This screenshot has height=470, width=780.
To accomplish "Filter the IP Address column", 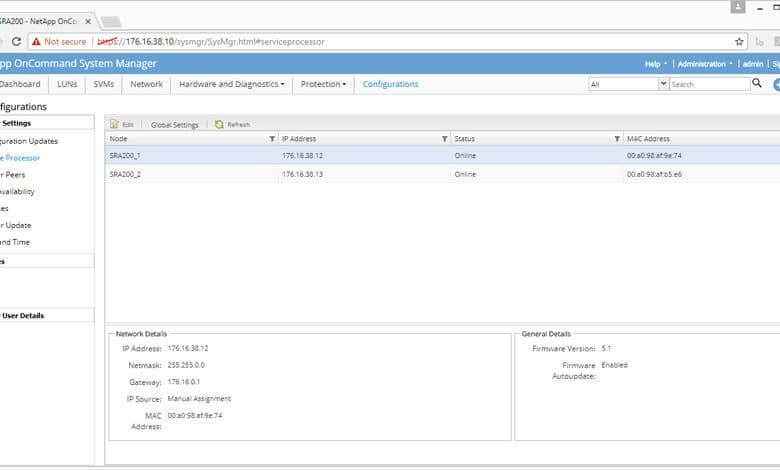I will 444,139.
